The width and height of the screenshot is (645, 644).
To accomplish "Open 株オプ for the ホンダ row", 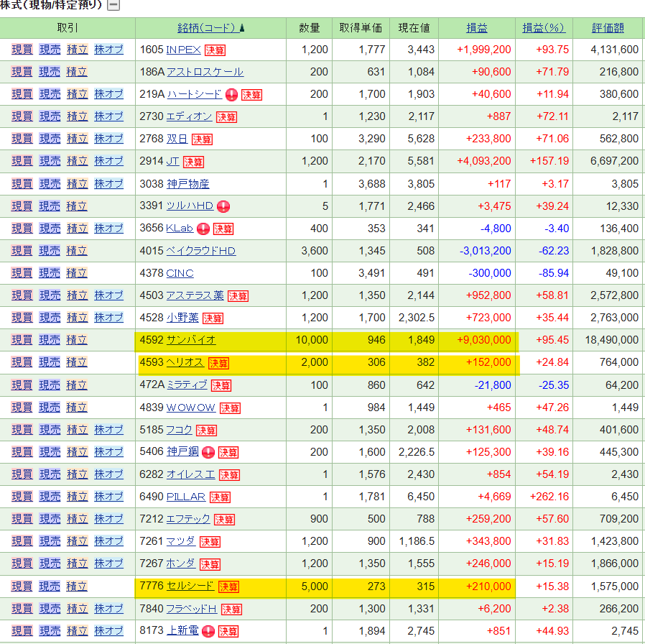I will (x=108, y=563).
